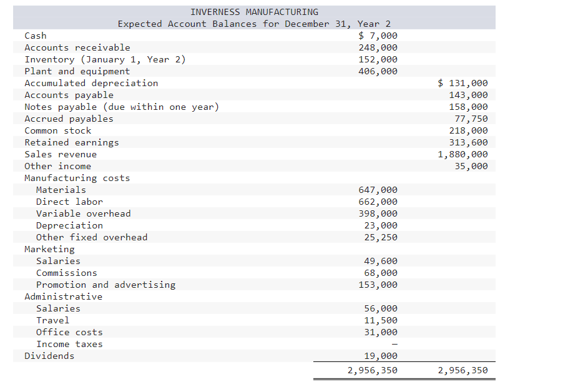Click the '248,000' value
The height and width of the screenshot is (392, 573).
tap(378, 47)
